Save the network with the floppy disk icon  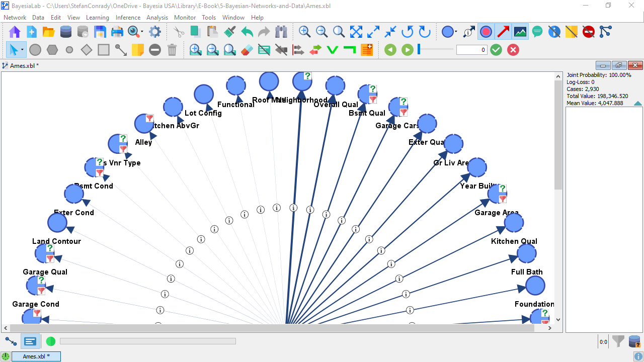coord(100,32)
